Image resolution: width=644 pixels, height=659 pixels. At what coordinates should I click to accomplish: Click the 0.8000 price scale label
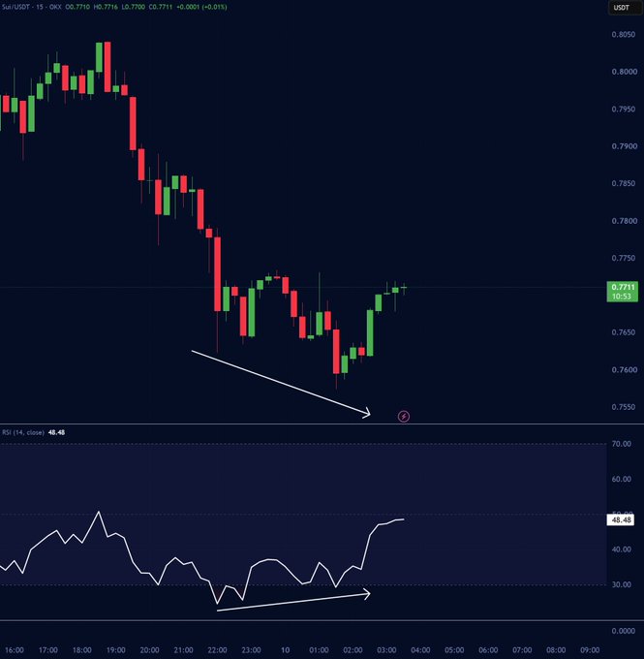(x=625, y=72)
